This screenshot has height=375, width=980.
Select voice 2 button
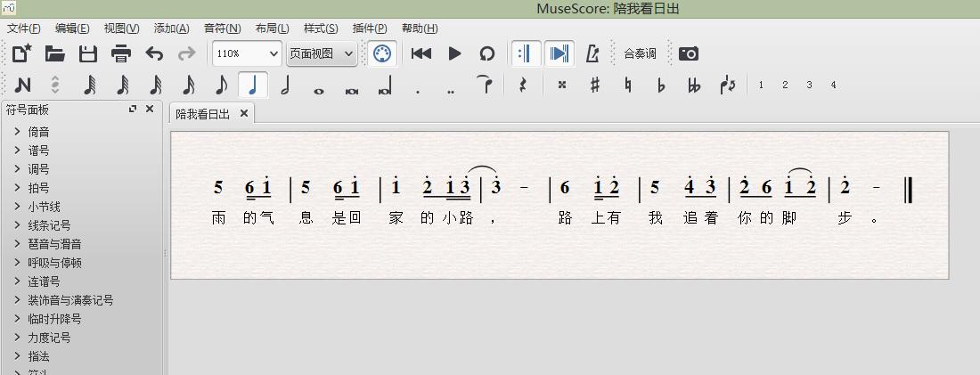pyautogui.click(x=785, y=85)
